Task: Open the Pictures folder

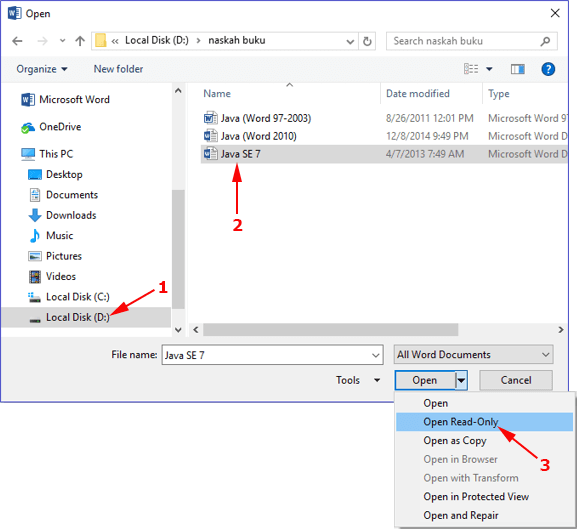Action: [55, 256]
